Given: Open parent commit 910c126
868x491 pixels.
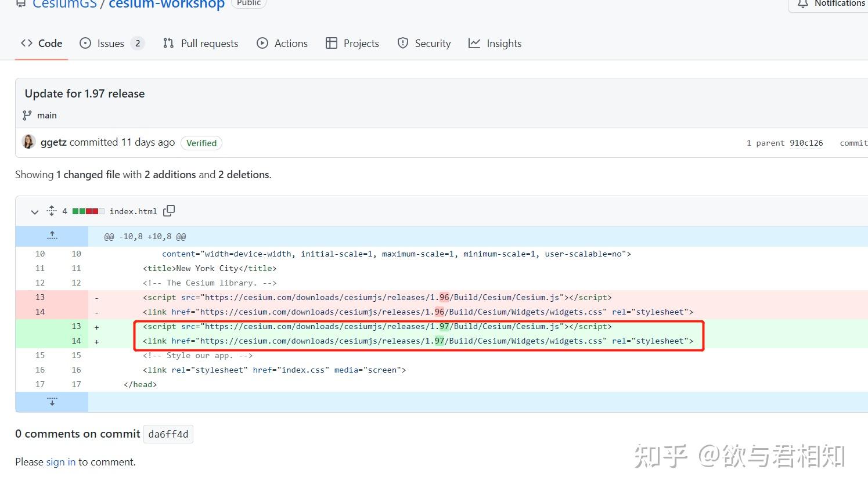Looking at the screenshot, I should pyautogui.click(x=806, y=142).
